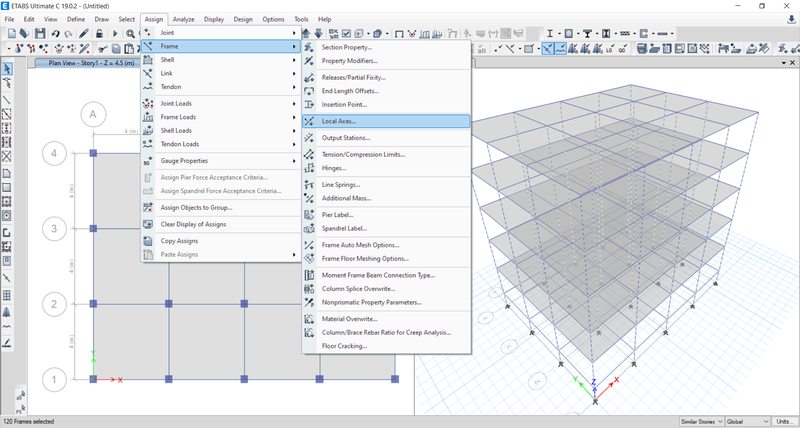The width and height of the screenshot is (800, 428).
Task: Click the I-section frame property icon
Action: [x=551, y=33]
